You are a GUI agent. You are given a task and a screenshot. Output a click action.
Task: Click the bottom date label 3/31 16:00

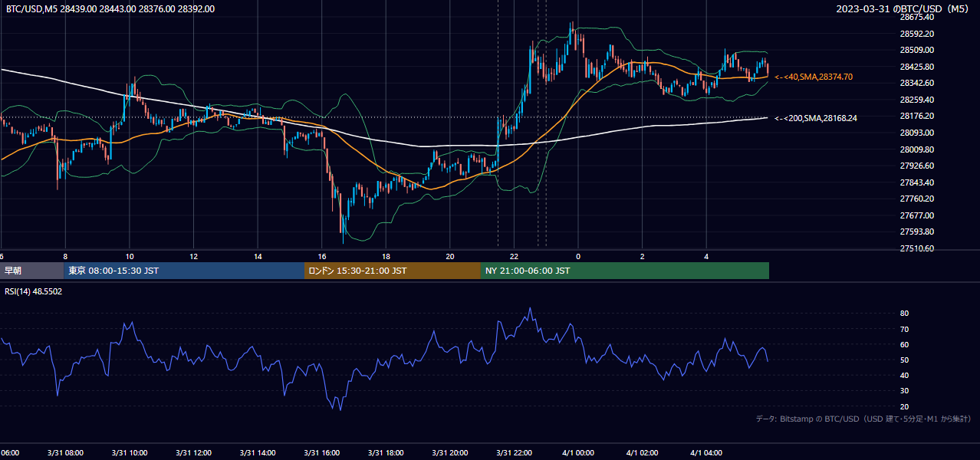tap(322, 453)
